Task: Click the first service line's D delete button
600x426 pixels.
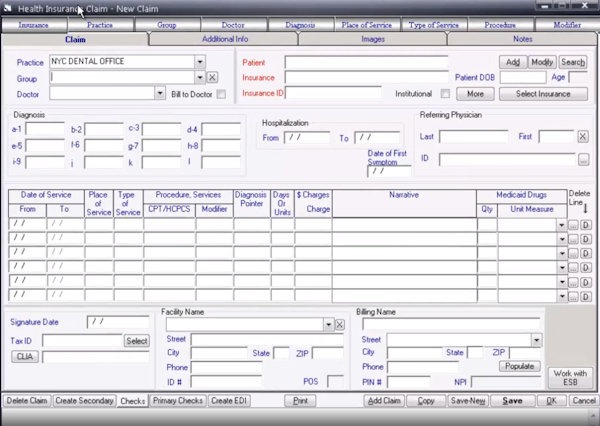Action: pyautogui.click(x=586, y=225)
